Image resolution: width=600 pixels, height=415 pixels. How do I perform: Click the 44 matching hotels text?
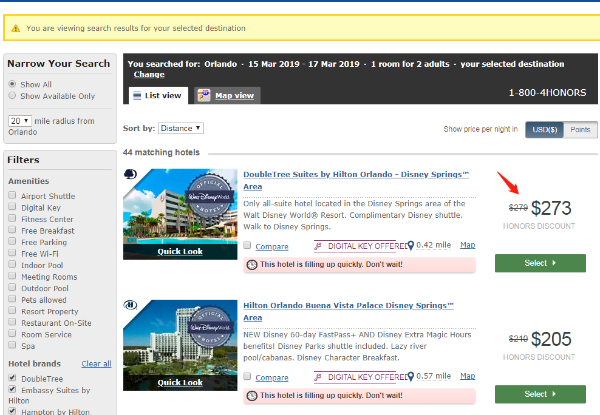(x=161, y=152)
